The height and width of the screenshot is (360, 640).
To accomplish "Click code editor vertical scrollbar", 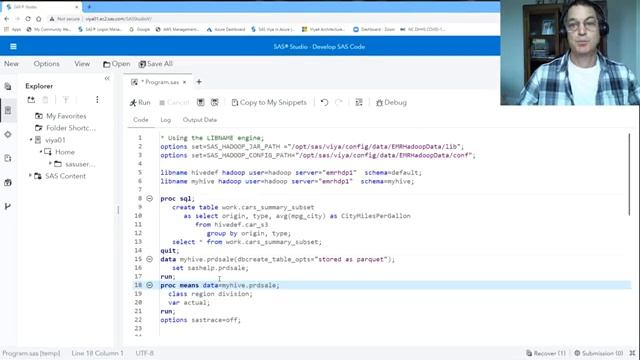I will tap(629, 174).
